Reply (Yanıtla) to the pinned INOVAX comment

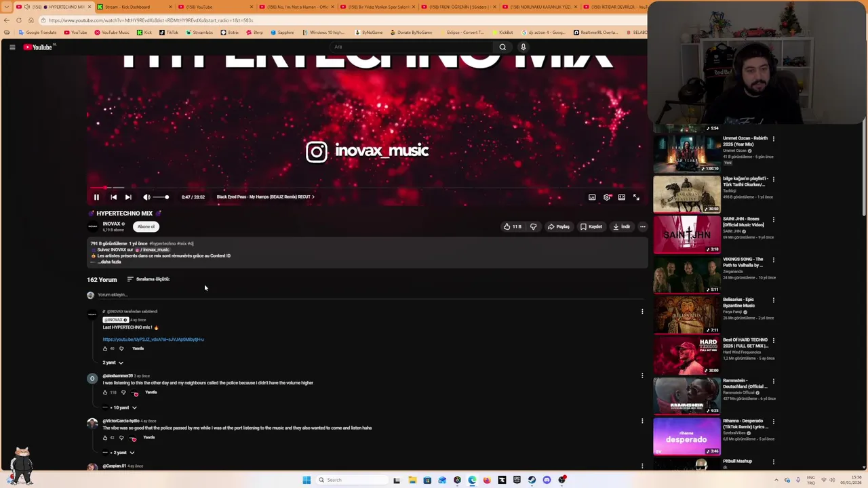[138, 349]
